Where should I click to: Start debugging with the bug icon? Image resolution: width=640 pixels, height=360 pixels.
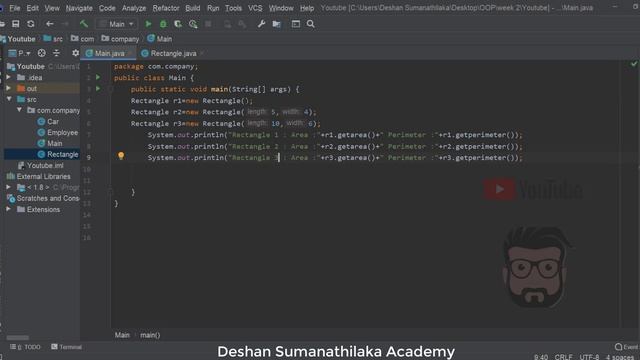coord(163,24)
